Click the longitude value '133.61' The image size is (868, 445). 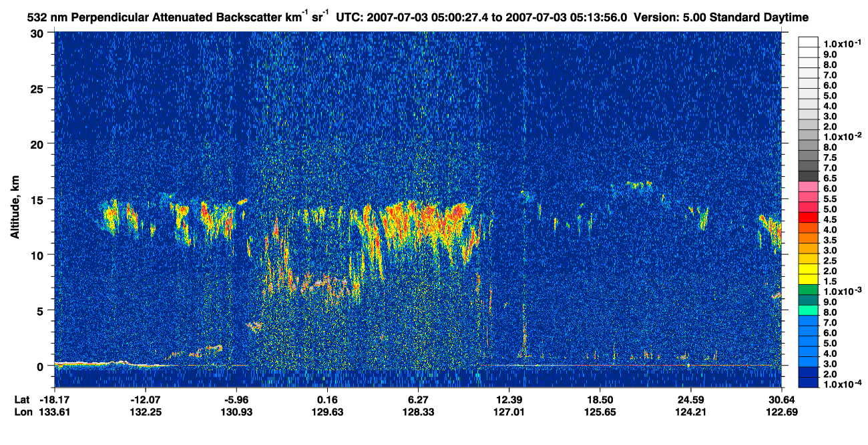54,412
